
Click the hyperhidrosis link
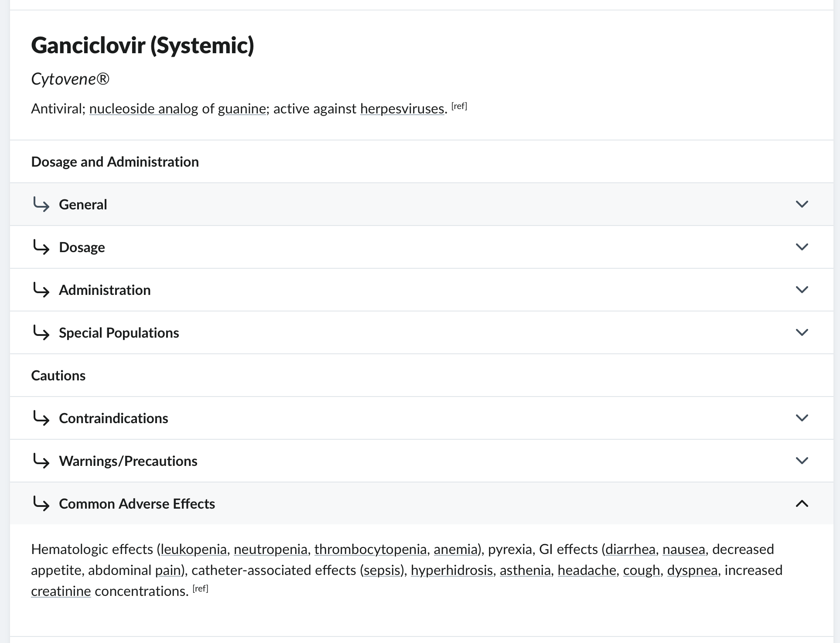click(x=451, y=570)
